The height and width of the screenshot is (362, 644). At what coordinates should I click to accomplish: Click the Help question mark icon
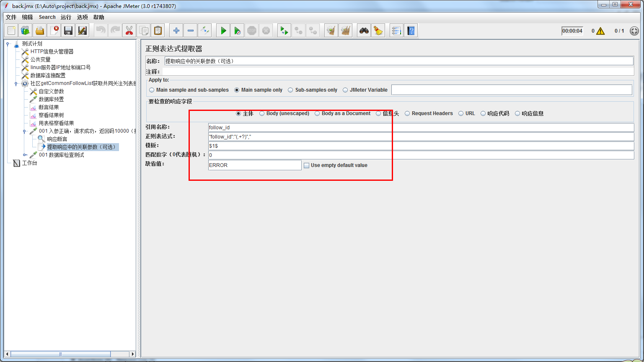coord(411,31)
